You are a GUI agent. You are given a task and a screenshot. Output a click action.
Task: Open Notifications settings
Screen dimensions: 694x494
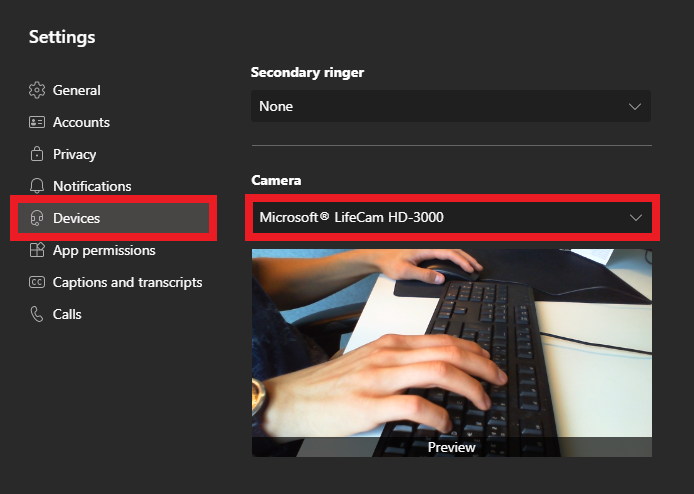(x=113, y=186)
